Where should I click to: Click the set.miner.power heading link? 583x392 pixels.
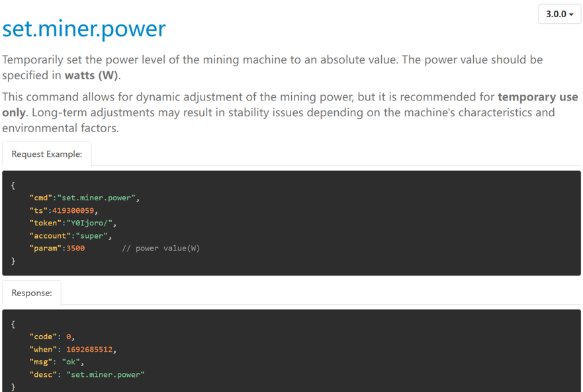click(x=84, y=29)
